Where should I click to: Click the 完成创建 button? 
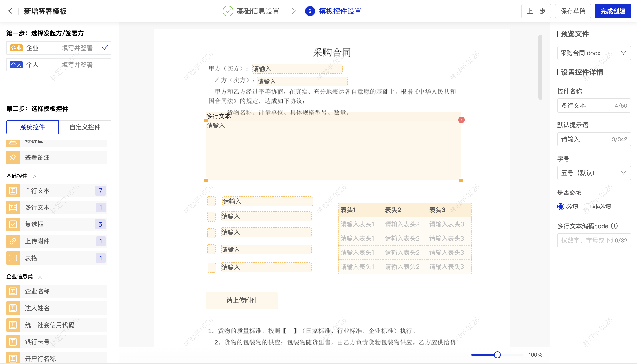[613, 11]
